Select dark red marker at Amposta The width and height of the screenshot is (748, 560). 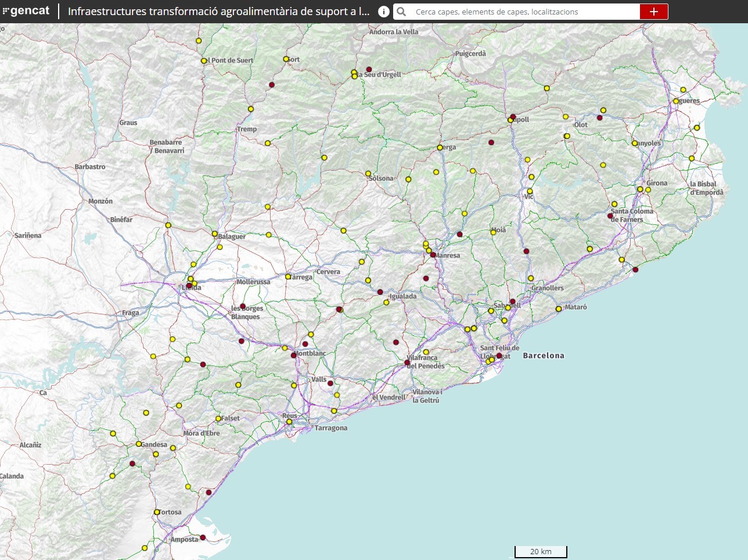[x=203, y=537]
